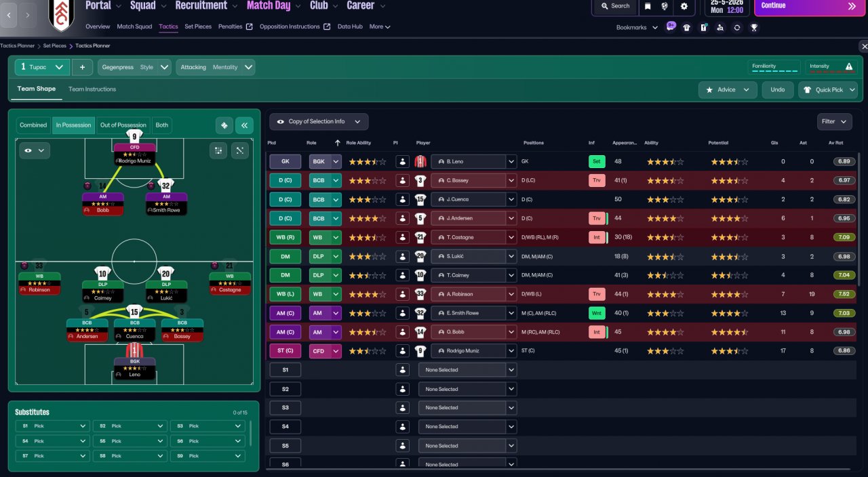The width and height of the screenshot is (868, 477).
Task: Click Tactics Planner breadcrumb at start
Action: click(x=17, y=46)
